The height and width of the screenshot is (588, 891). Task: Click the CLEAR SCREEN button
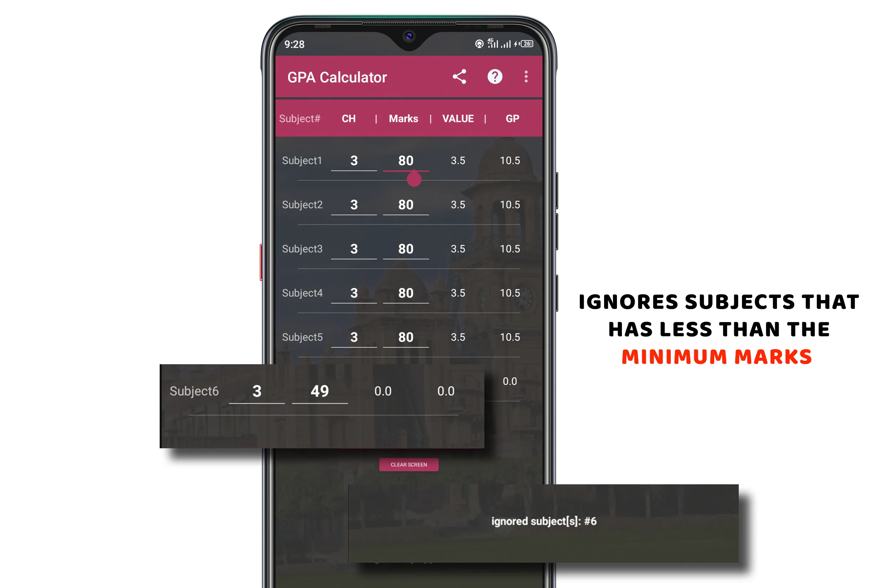tap(408, 464)
